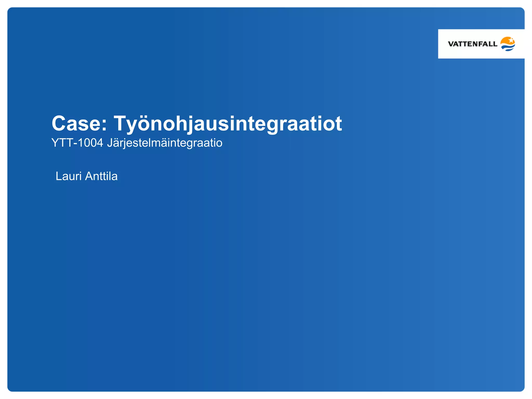Image resolution: width=532 pixels, height=399 pixels.
Task: Click the number 1004 in the subtitle
Action: point(90,143)
